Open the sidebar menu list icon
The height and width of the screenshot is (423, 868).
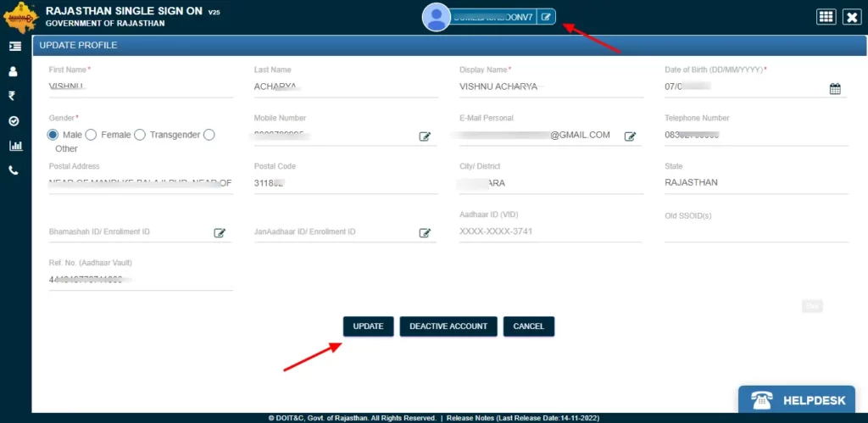pos(15,47)
